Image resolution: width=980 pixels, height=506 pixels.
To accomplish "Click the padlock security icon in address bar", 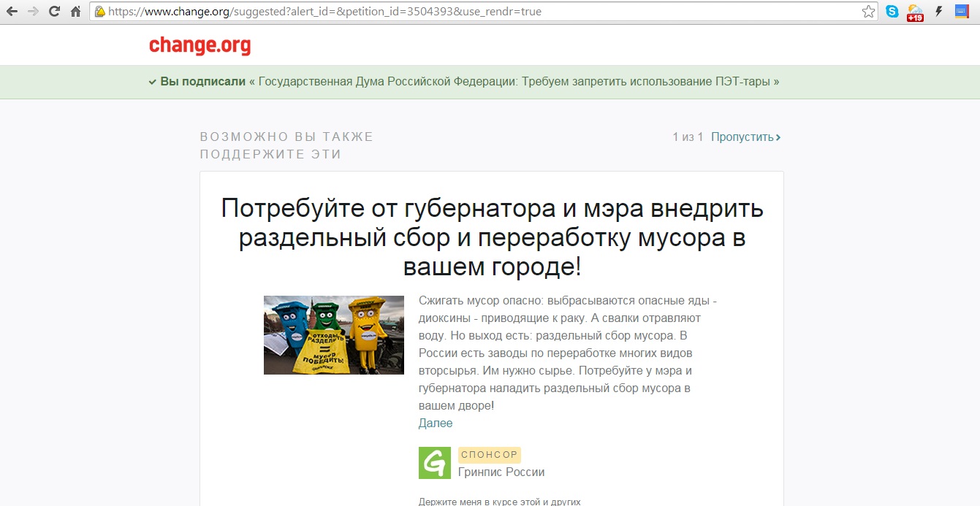I will [x=100, y=12].
